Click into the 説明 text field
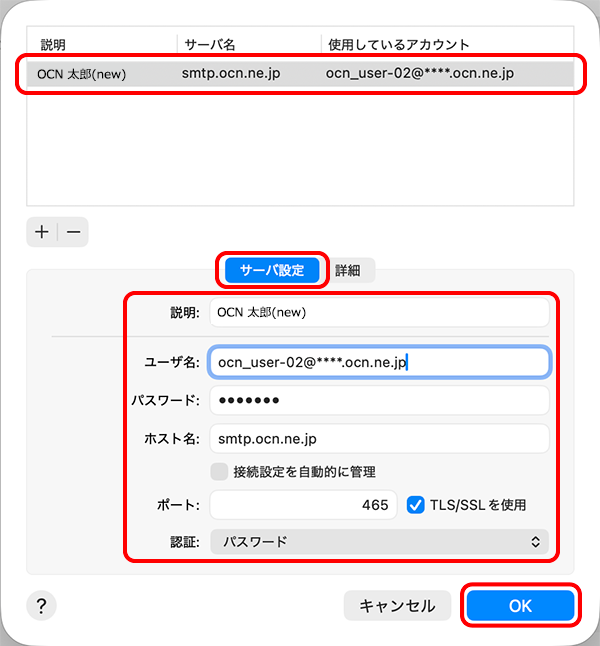 click(379, 312)
